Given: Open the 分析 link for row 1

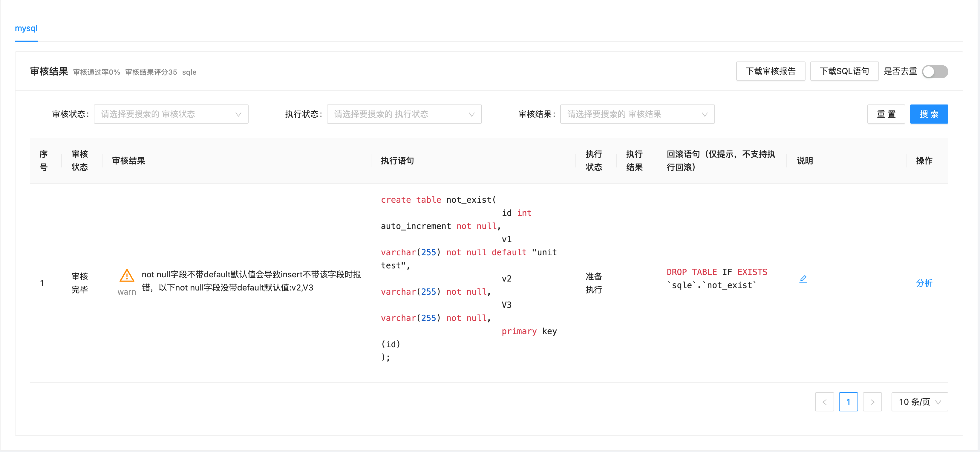Looking at the screenshot, I should tap(924, 283).
